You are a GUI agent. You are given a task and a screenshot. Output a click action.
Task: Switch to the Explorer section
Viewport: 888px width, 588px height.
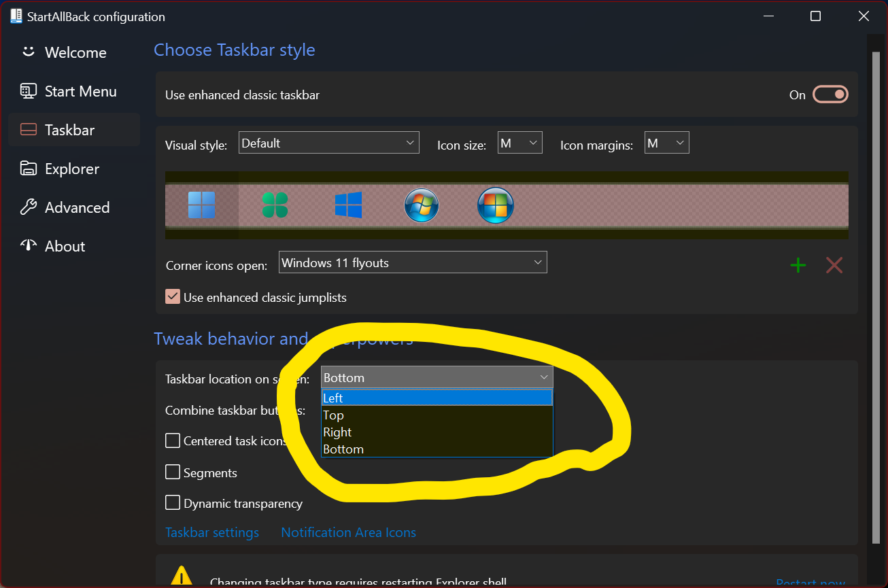74,169
